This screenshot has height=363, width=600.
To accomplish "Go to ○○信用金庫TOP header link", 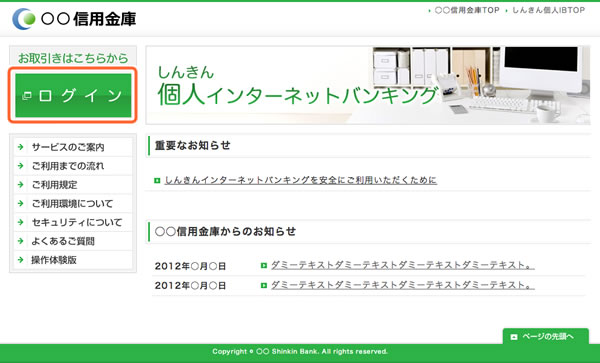I will tap(467, 10).
